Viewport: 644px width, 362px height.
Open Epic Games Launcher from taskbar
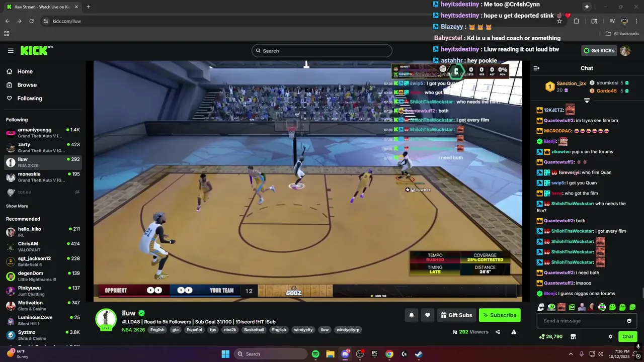(x=374, y=354)
